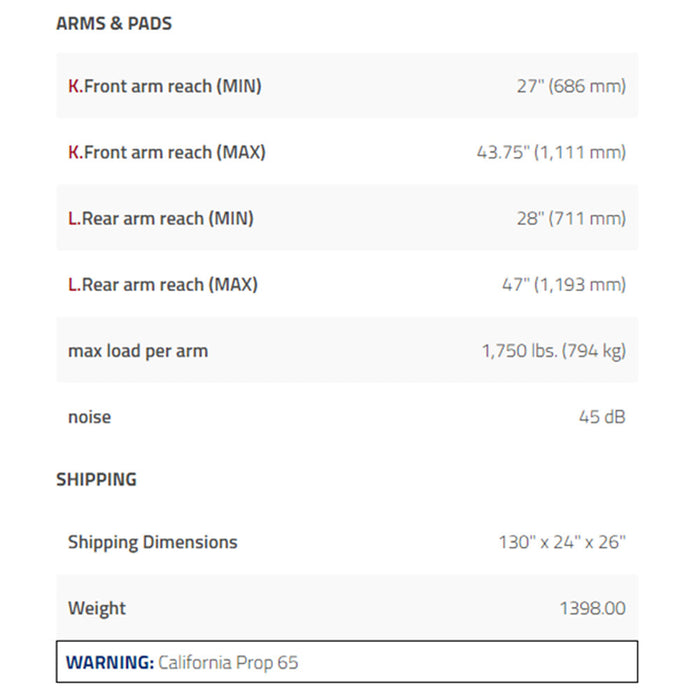Image resolution: width=700 pixels, height=700 pixels.
Task: Select the max load per arm label
Action: pos(138,351)
